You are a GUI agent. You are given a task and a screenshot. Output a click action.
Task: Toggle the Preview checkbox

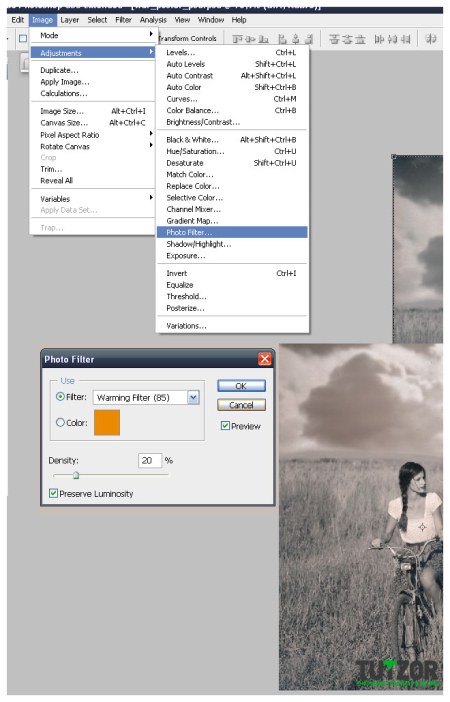(x=225, y=426)
